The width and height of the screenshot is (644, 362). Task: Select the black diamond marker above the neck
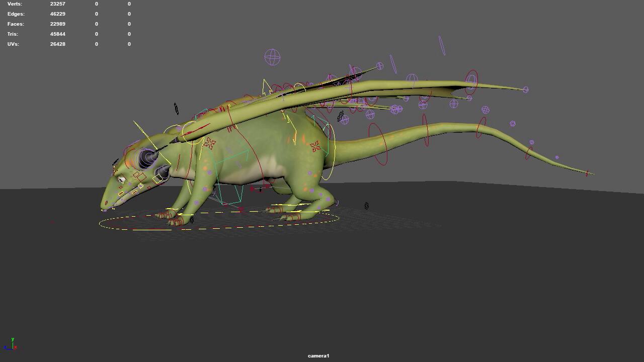pyautogui.click(x=176, y=109)
